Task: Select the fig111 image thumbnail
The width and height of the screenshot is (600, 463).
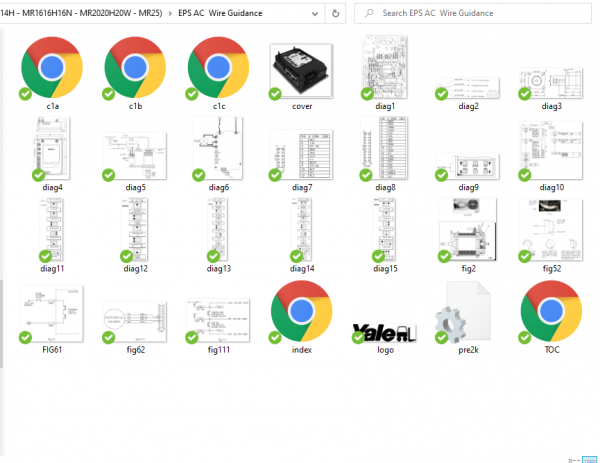Action: [218, 320]
